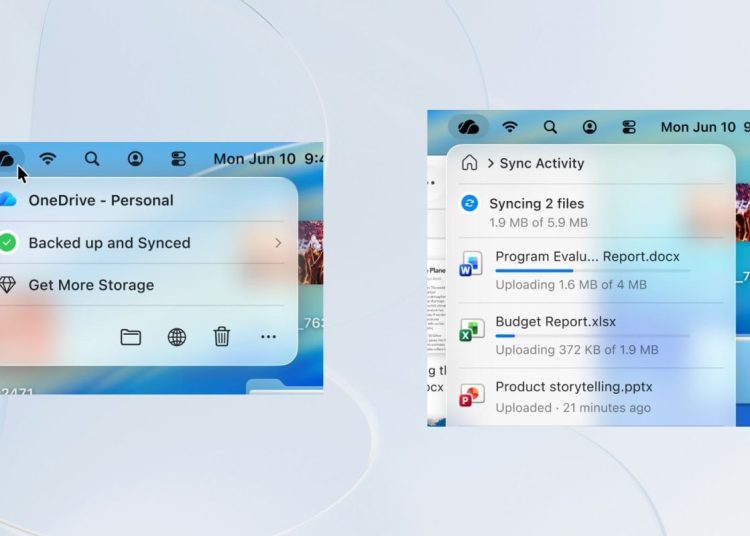
Task: Click the blue syncing status icon
Action: 469,204
